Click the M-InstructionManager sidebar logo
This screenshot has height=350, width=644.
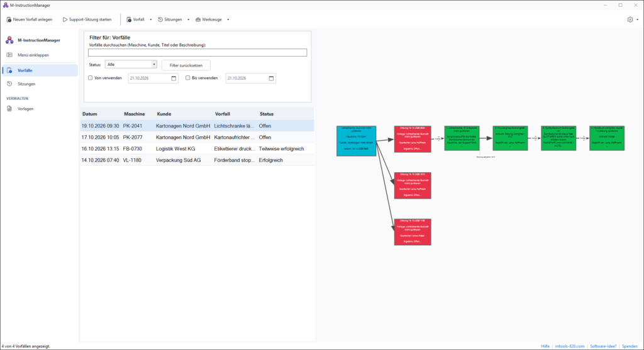9,40
